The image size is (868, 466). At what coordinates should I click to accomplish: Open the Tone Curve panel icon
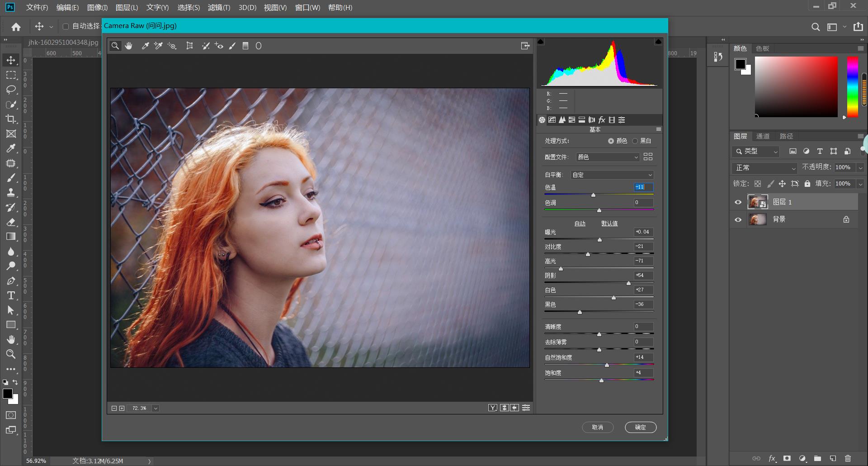[x=552, y=120]
